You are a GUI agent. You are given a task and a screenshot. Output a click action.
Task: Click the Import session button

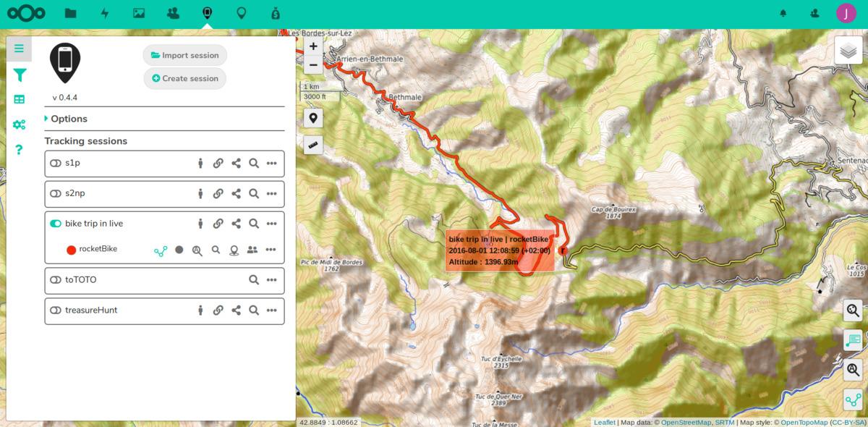[185, 55]
